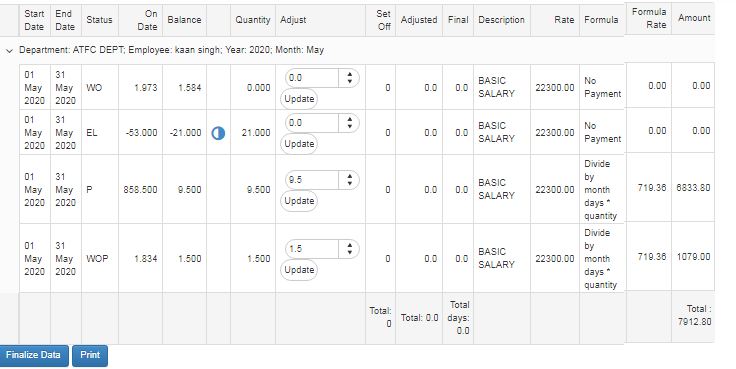Click Update button in EL row

tap(299, 144)
